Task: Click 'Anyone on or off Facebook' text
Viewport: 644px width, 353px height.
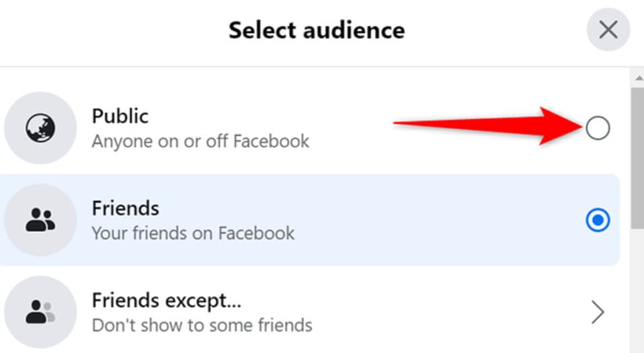Action: 200,141
